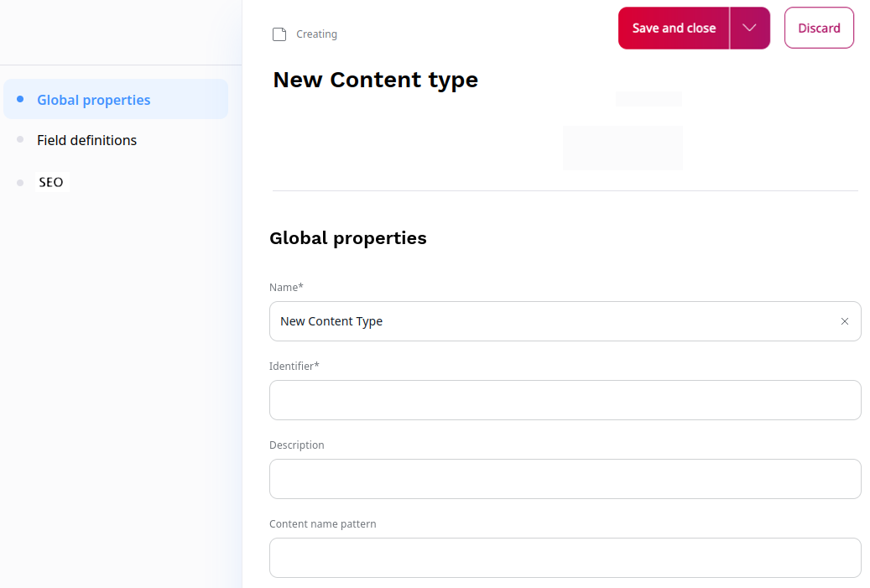Click the page icon next to "Creating"
This screenshot has height=588, width=870.
[x=279, y=33]
